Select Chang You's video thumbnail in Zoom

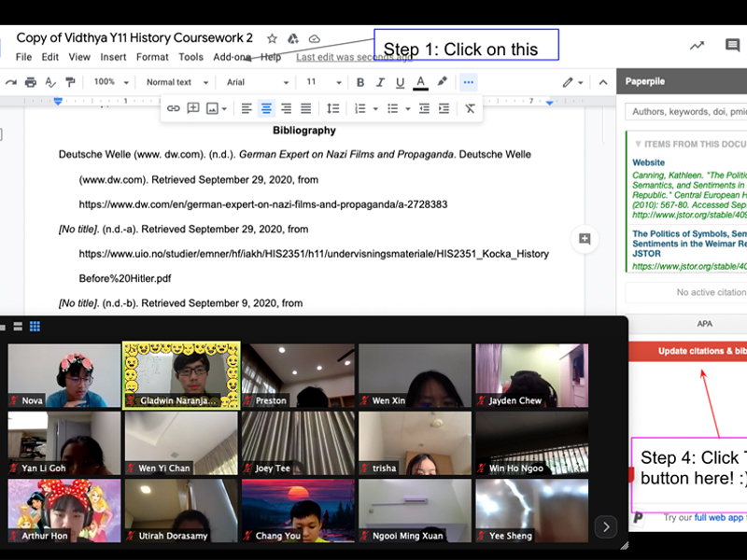tap(298, 511)
